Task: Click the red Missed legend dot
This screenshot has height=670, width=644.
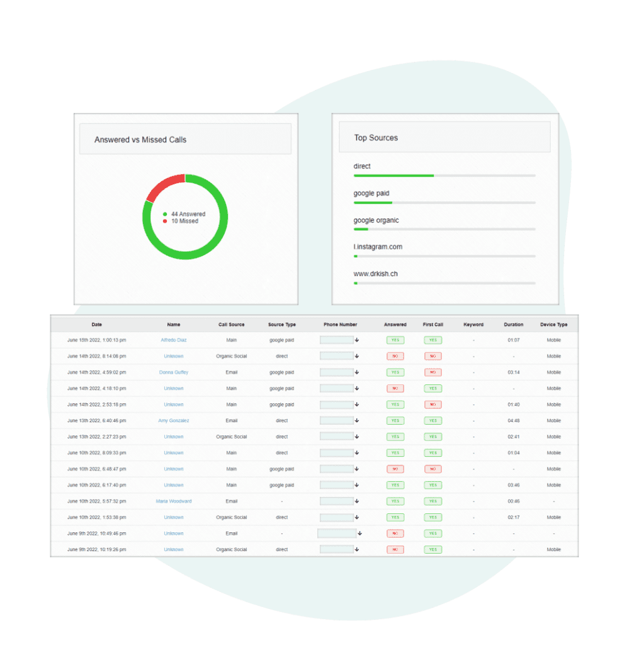Action: point(165,221)
